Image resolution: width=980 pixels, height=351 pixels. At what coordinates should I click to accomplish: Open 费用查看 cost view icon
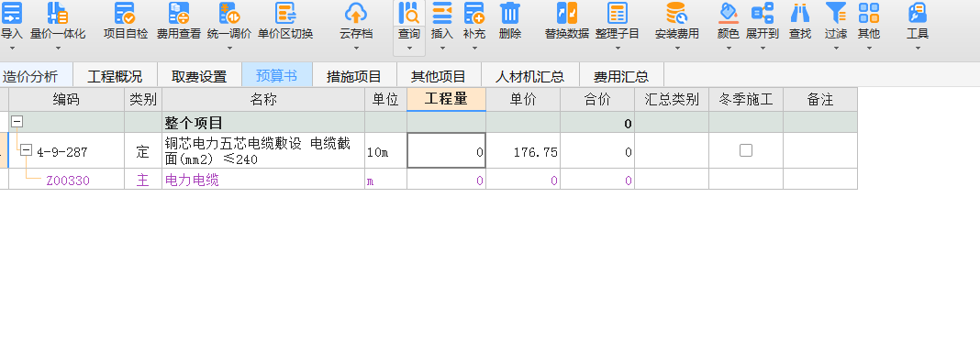[179, 13]
